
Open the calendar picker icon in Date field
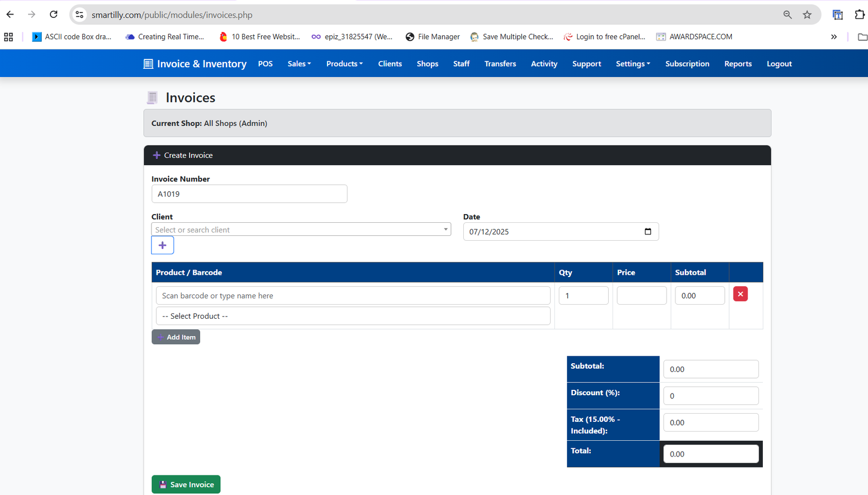648,232
